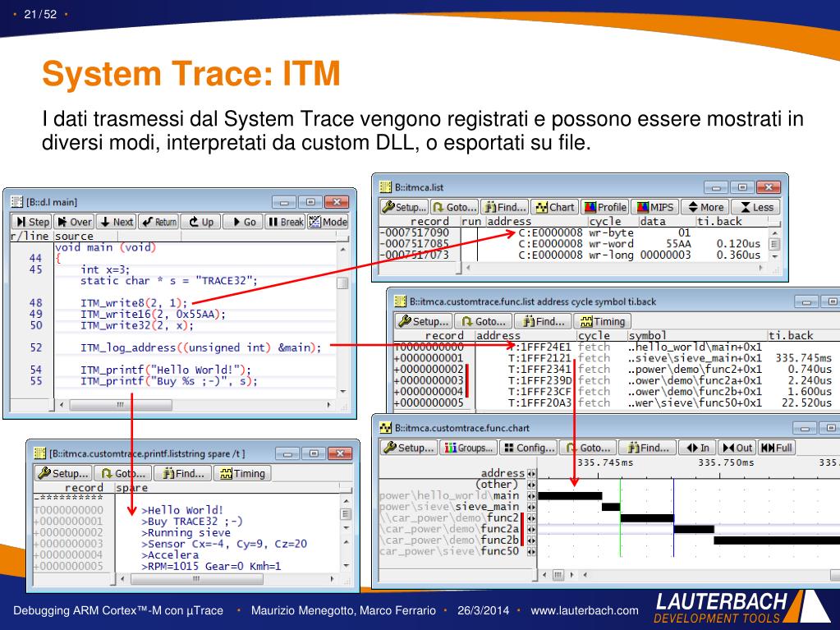This screenshot has width=840, height=630.
Task: Click Find in customtrace.func.list window
Action: click(x=543, y=321)
